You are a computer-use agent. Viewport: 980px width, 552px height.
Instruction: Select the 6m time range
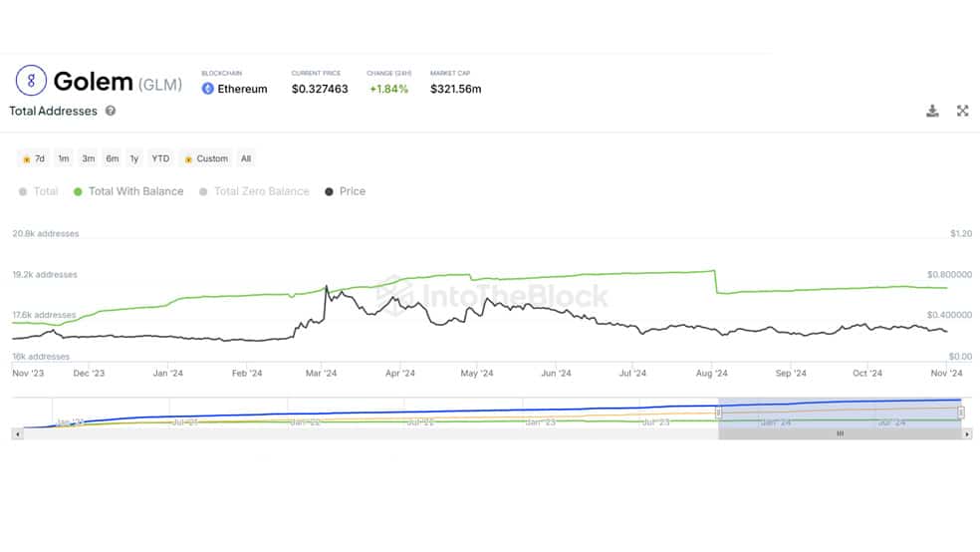coord(113,158)
